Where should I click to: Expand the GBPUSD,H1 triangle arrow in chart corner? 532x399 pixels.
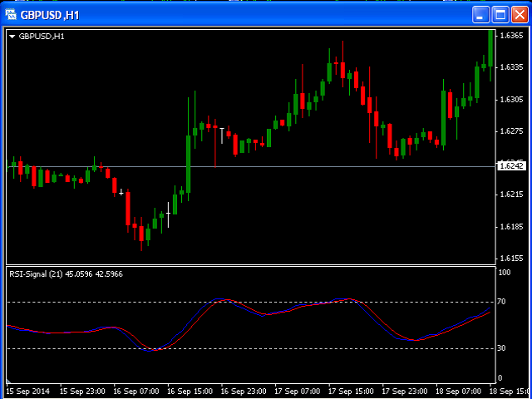[x=12, y=37]
